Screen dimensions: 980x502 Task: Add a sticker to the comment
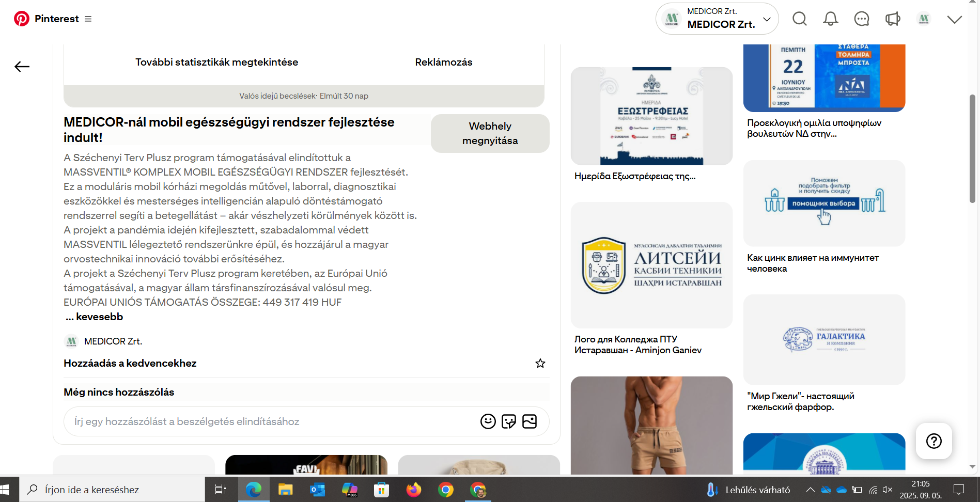[x=508, y=421]
